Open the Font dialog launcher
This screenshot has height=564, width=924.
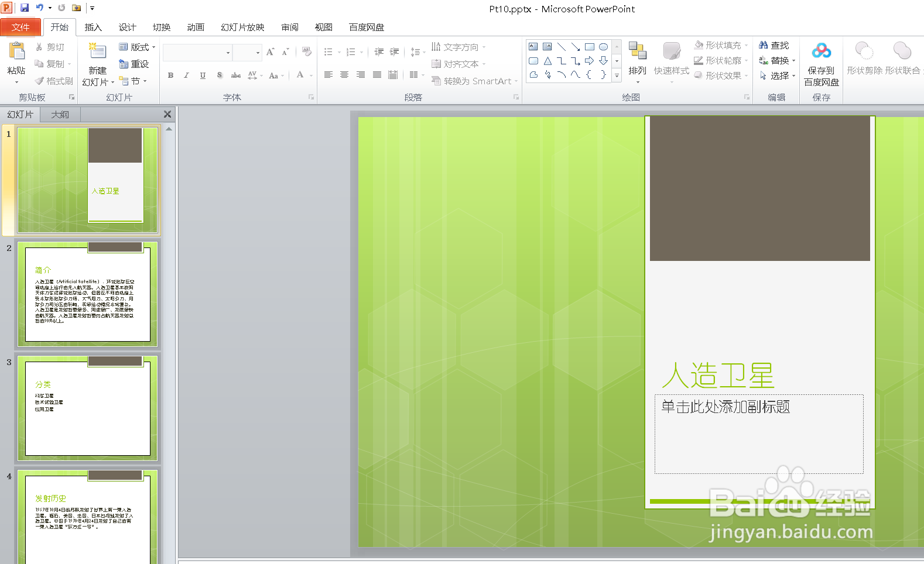tap(311, 97)
